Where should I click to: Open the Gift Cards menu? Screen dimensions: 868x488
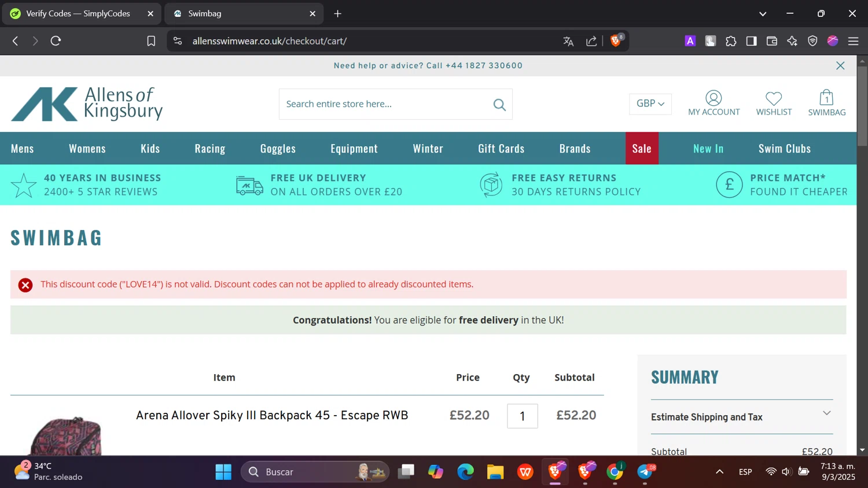501,149
